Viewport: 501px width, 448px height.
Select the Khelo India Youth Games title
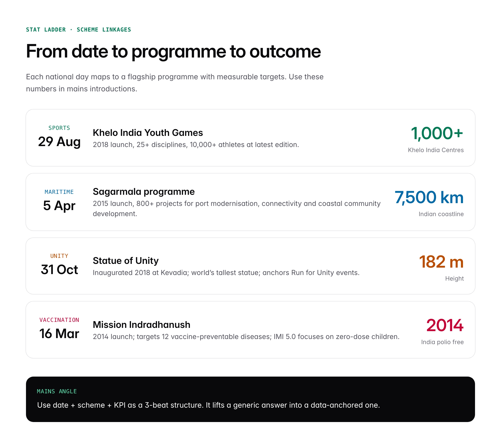pos(148,133)
